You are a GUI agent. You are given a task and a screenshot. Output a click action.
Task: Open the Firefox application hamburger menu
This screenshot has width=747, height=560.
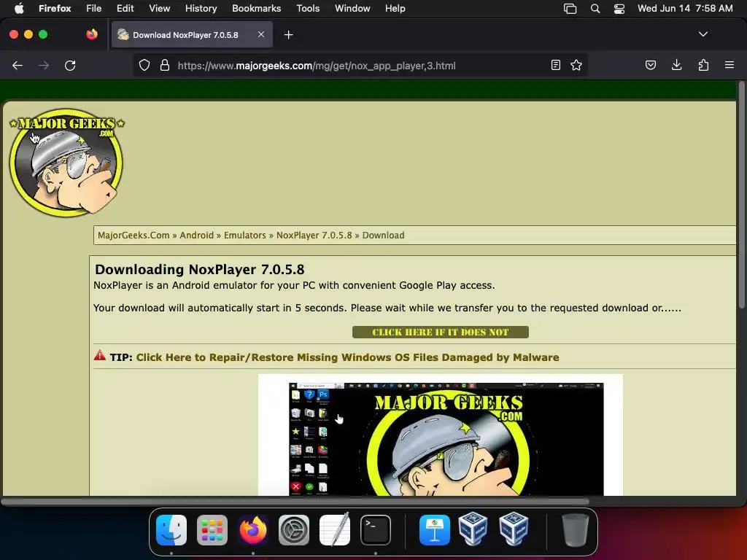tap(729, 65)
